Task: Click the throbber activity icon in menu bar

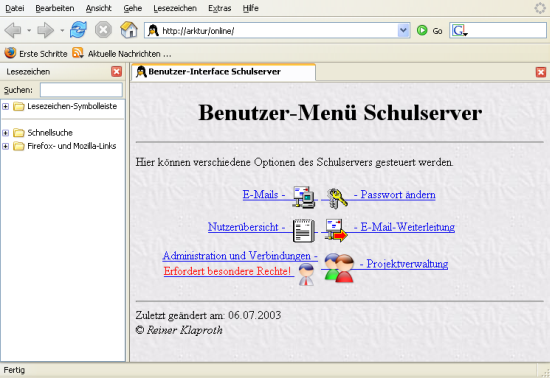Action: (x=540, y=8)
